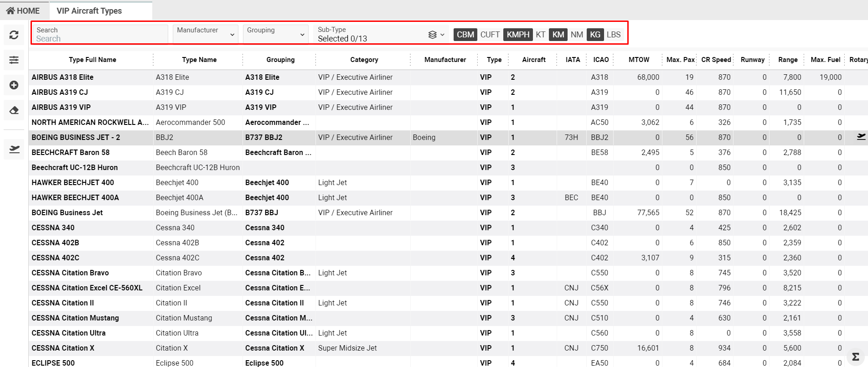Click the refresh icon in left sidebar
Viewport: 868px width, 367px height.
pos(14,35)
